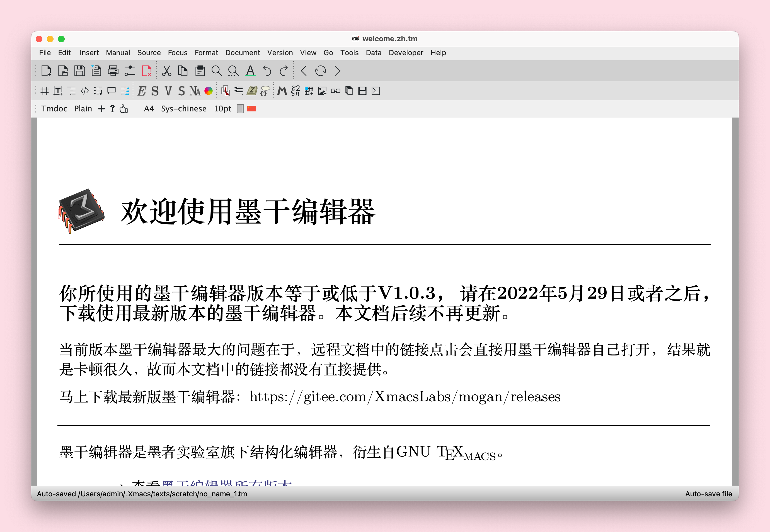Click the film strip animation icon
Image resolution: width=770 pixels, height=532 pixels.
point(362,91)
